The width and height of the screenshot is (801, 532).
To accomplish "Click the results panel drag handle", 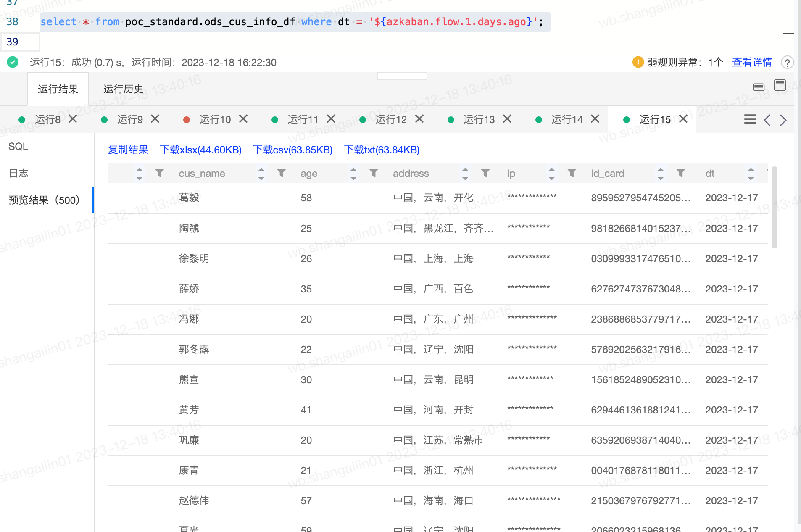I will pyautogui.click(x=402, y=76).
